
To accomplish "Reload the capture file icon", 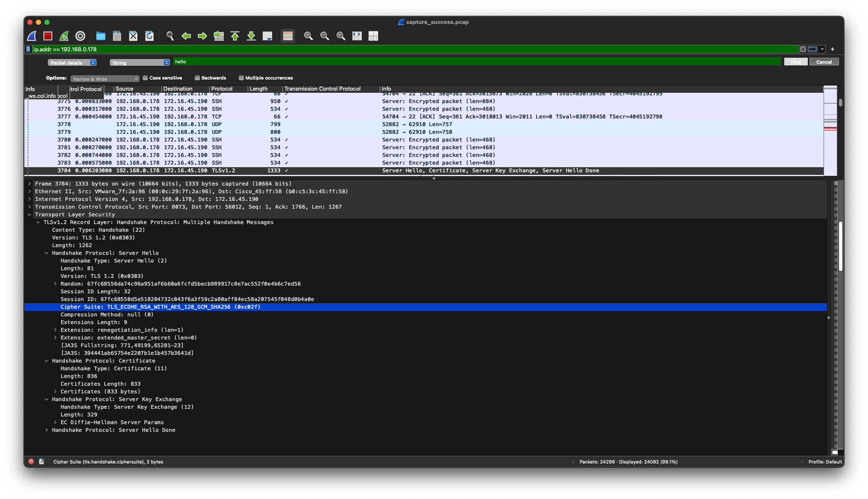I will (x=150, y=36).
